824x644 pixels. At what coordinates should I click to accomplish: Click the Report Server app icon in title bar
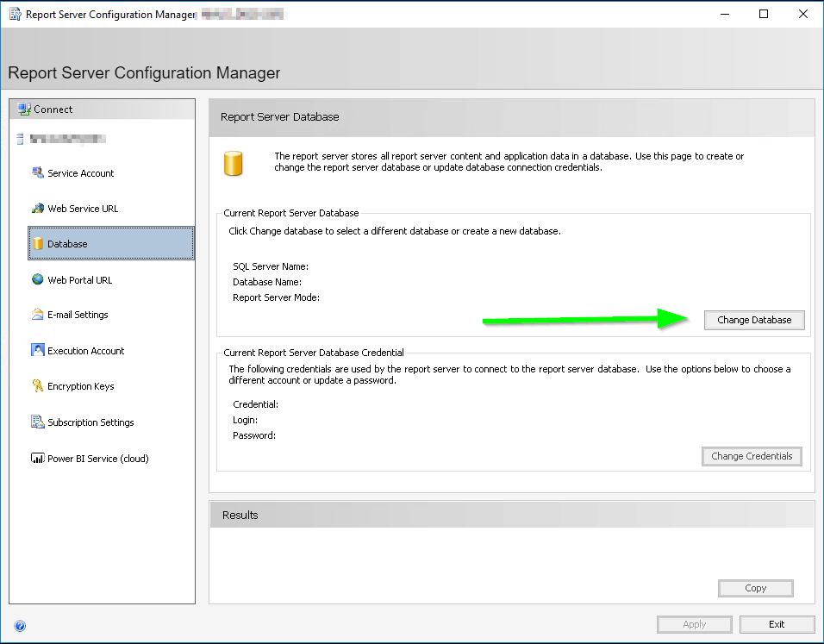[16, 14]
